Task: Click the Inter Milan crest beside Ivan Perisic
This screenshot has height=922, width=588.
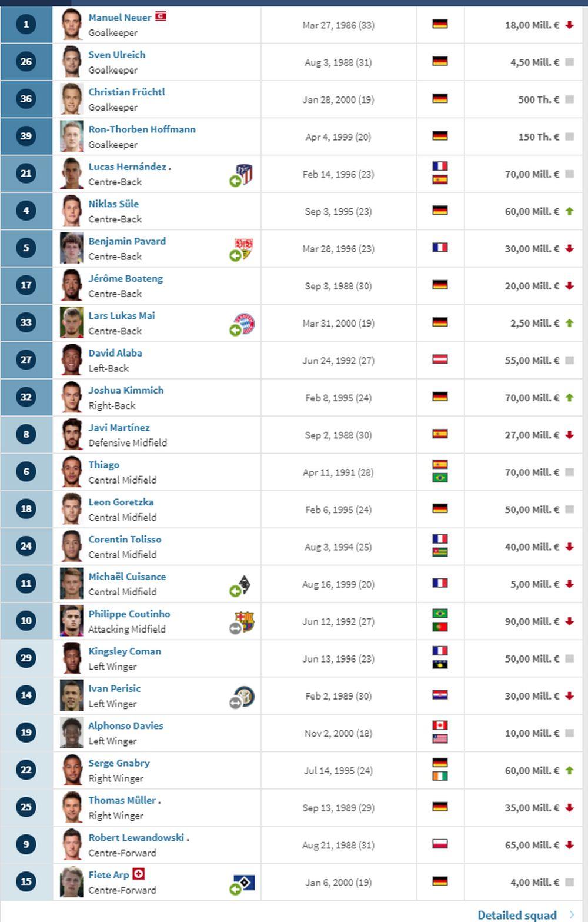Action: click(x=244, y=695)
